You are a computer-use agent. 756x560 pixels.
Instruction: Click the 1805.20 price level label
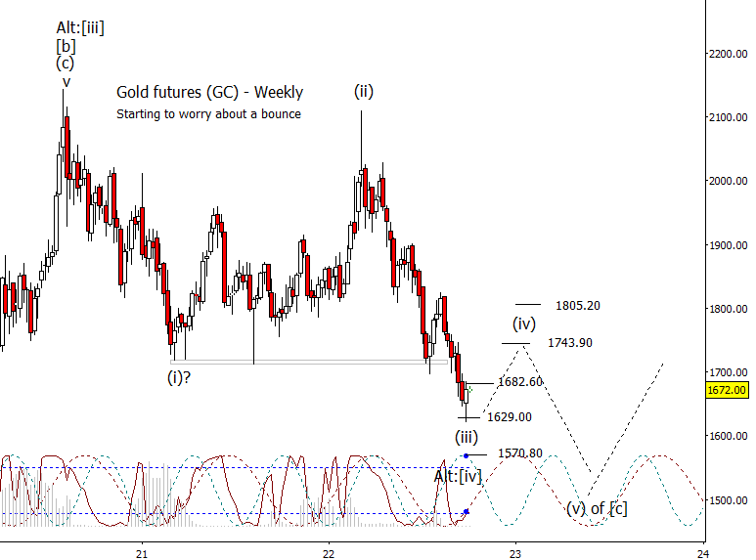578,306
